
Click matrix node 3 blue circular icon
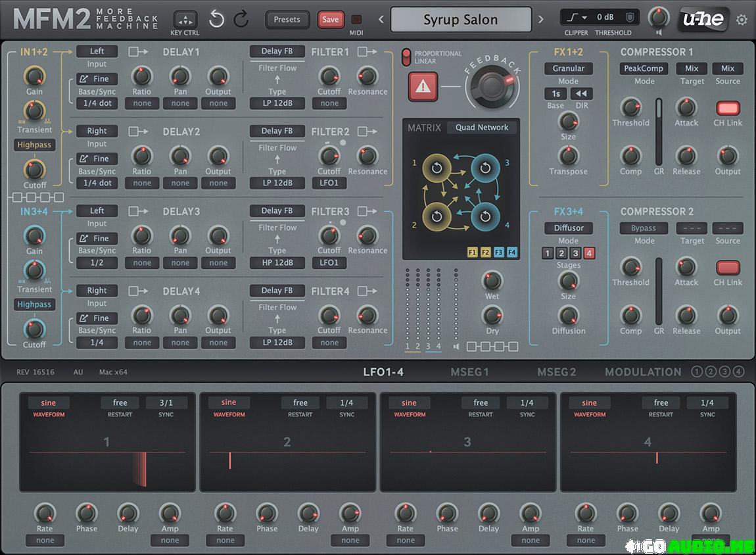click(485, 168)
